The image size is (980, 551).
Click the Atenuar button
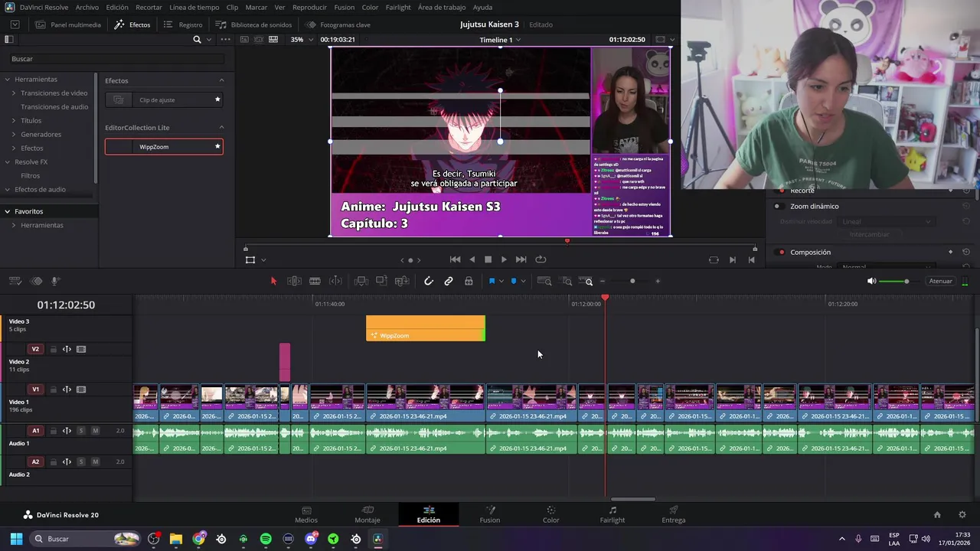tap(940, 281)
